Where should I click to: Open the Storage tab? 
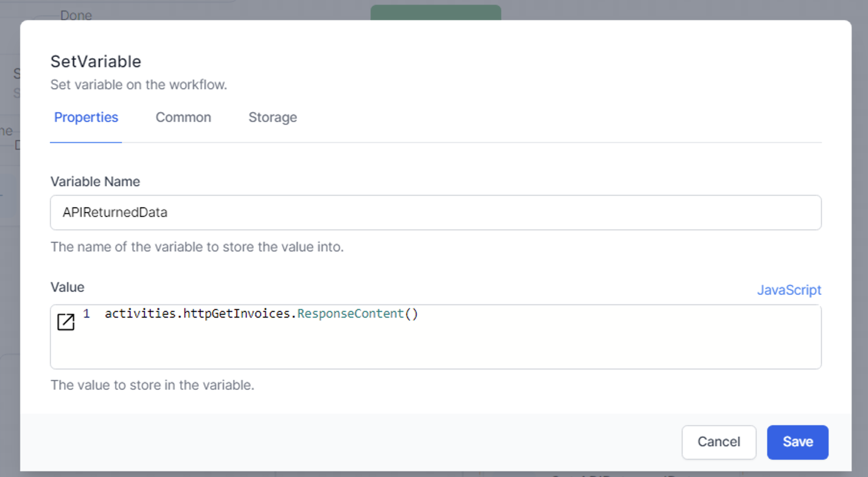click(x=273, y=118)
